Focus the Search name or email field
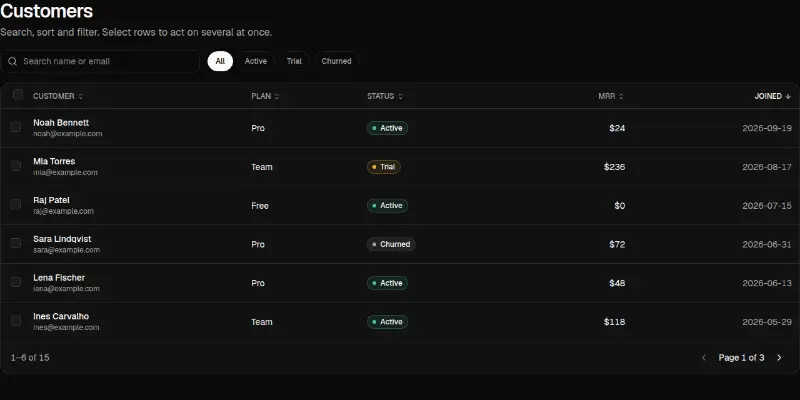This screenshot has height=400, width=800. coord(100,61)
